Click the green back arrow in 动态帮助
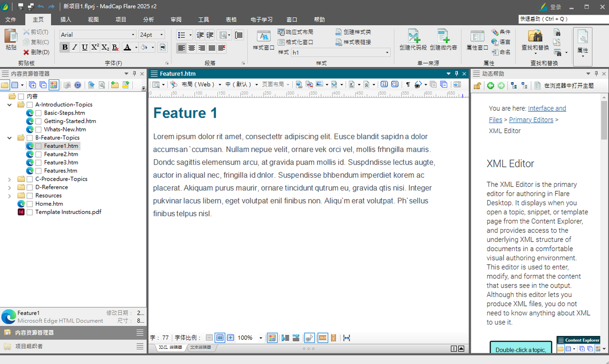Screen dimensions: 609x364 (491, 86)
